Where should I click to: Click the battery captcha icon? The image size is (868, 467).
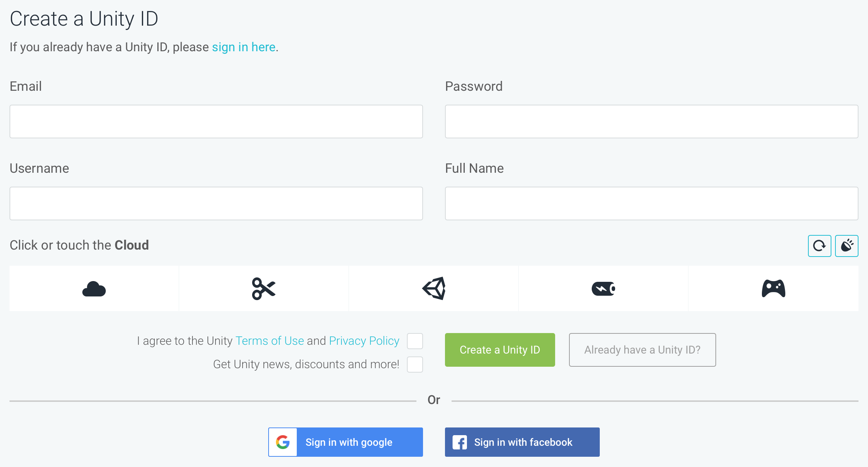click(603, 289)
